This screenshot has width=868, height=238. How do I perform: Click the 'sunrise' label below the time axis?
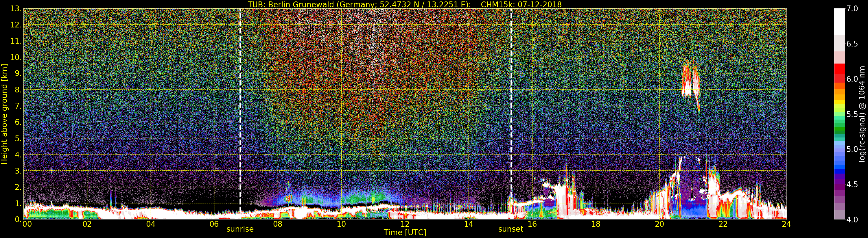(239, 229)
